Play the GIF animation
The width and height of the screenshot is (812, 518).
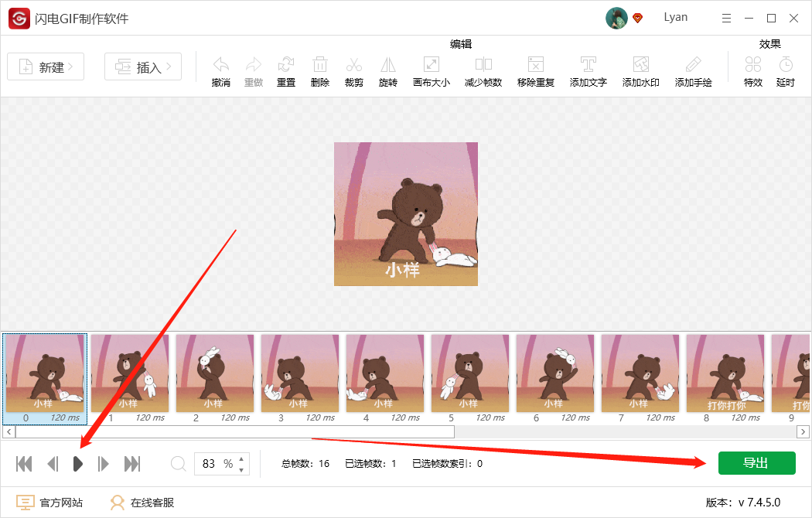coord(77,464)
